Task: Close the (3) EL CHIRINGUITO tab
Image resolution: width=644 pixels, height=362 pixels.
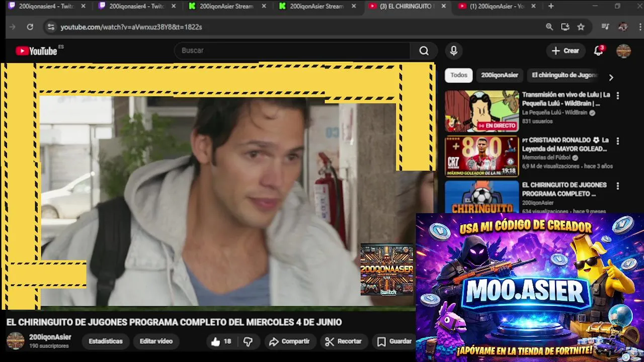Action: tap(443, 6)
